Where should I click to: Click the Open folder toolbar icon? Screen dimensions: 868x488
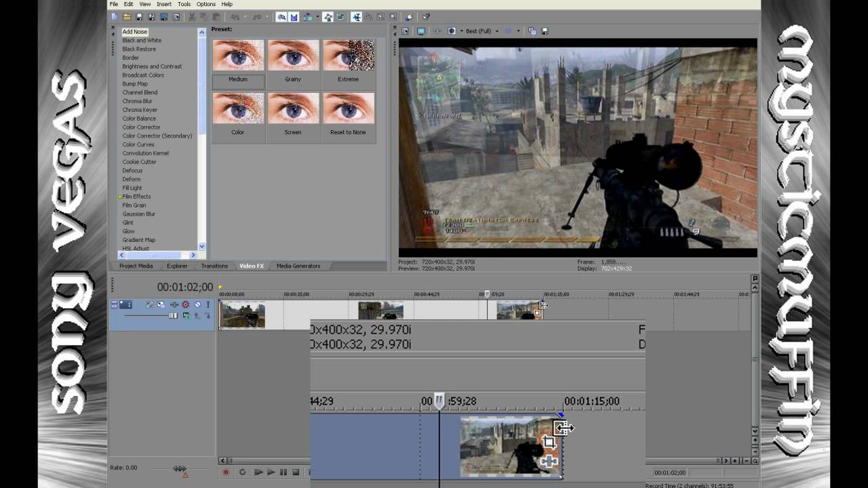coord(126,17)
